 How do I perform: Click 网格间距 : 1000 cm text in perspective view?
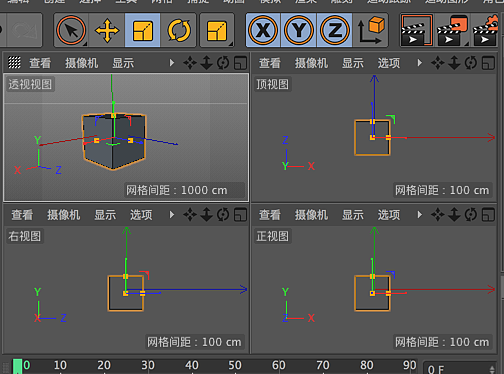176,190
